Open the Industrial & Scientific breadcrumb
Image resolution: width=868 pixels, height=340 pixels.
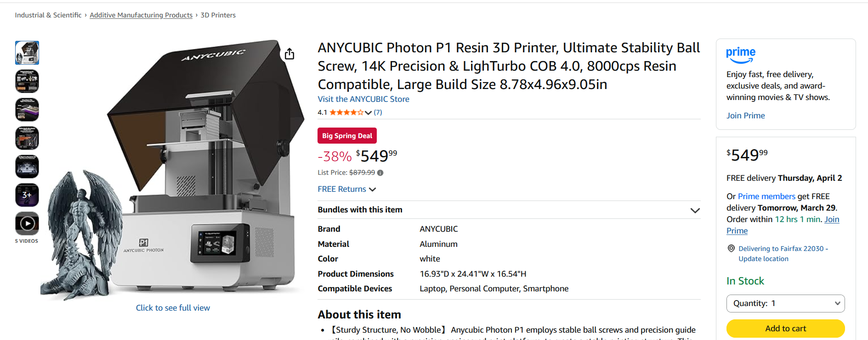click(x=48, y=15)
